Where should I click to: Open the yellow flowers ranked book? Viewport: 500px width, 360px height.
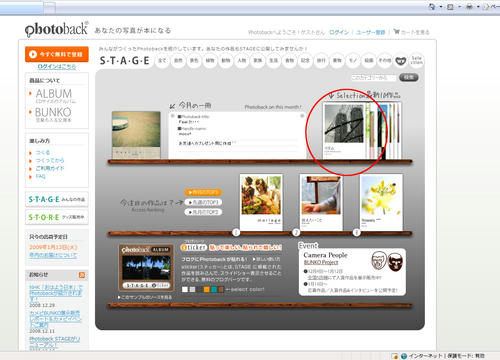pyautogui.click(x=381, y=202)
